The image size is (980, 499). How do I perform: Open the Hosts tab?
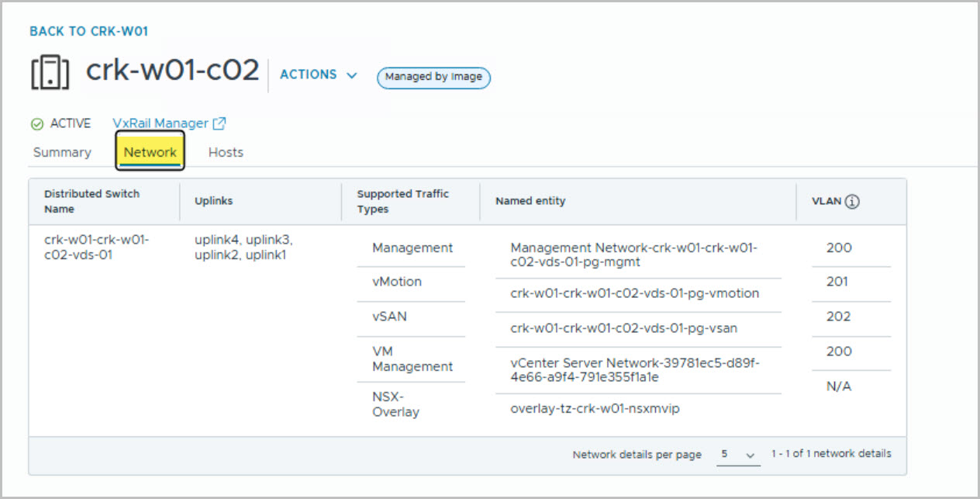pos(226,153)
